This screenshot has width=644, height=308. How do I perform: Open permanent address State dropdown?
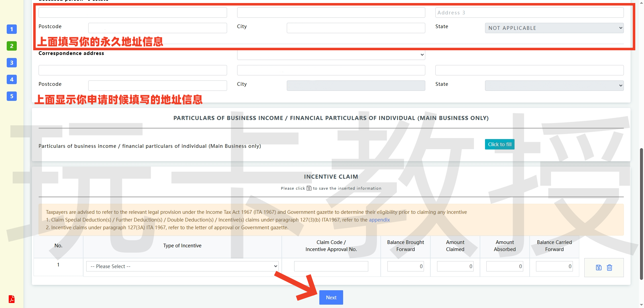pyautogui.click(x=554, y=28)
